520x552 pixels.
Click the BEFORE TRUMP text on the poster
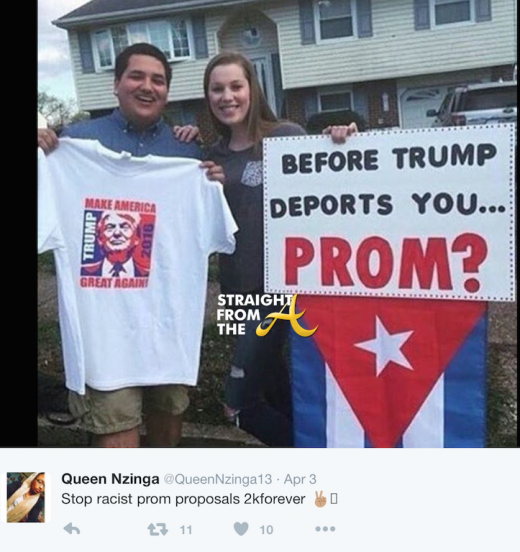[388, 159]
